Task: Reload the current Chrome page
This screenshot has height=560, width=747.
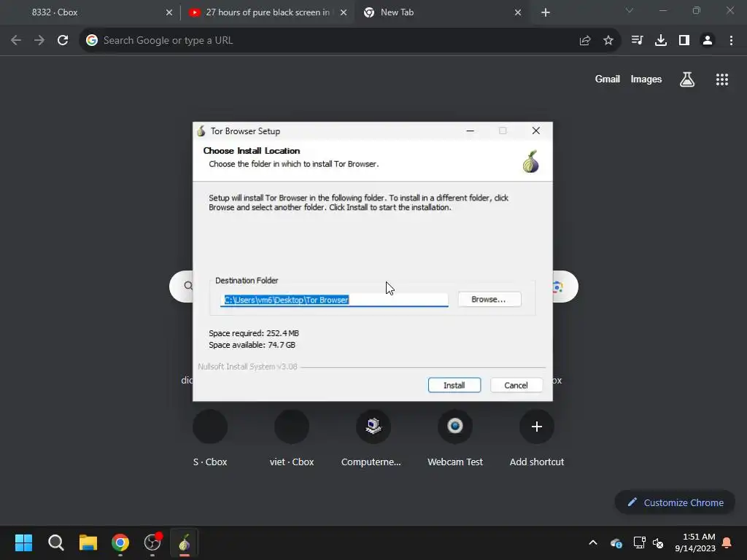Action: click(63, 41)
